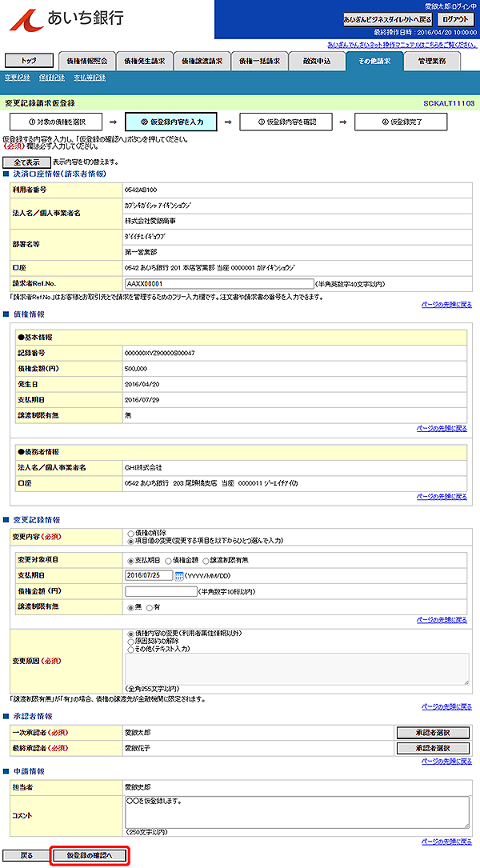
Task: Select the 債権の削除 radio option
Action: point(131,534)
